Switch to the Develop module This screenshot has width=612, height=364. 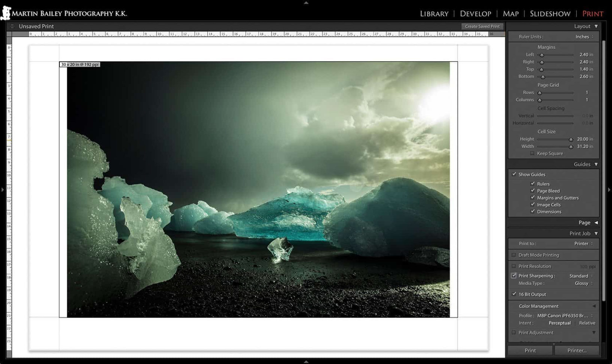tap(475, 14)
